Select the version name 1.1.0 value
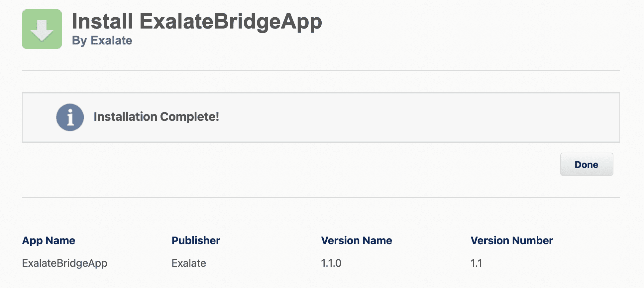This screenshot has width=644, height=288. (x=331, y=263)
